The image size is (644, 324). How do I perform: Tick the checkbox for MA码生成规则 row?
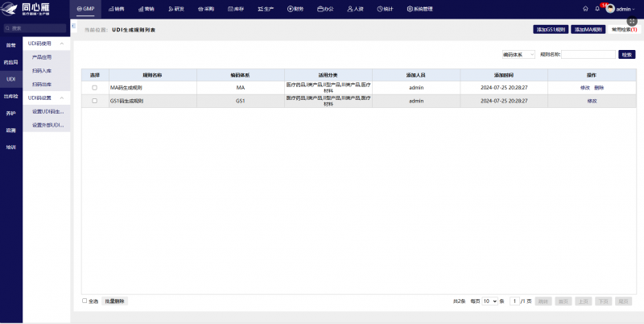[94, 88]
